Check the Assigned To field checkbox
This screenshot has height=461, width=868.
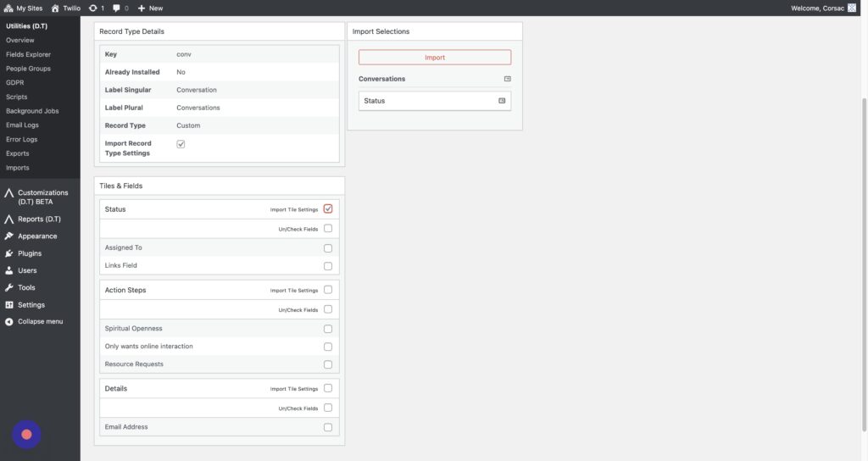coord(328,248)
